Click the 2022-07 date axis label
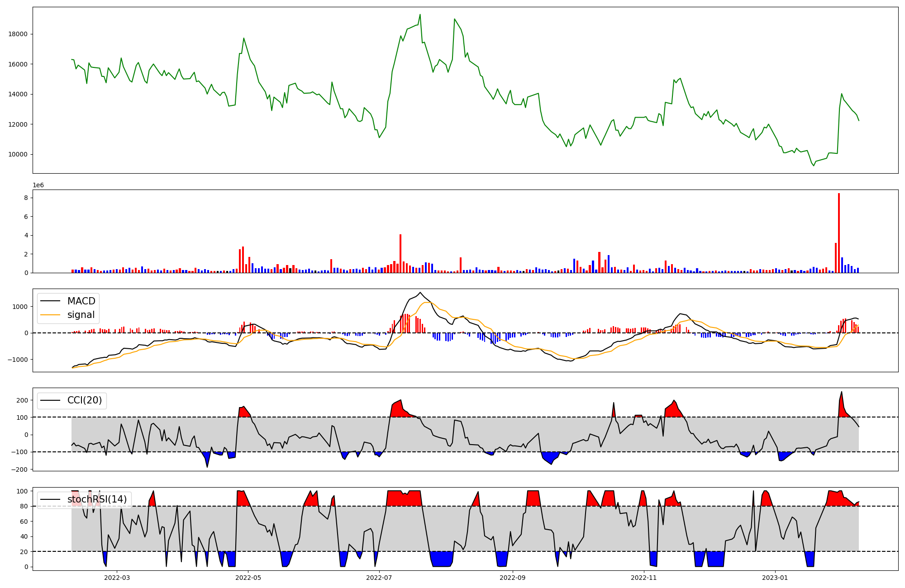 tap(379, 578)
